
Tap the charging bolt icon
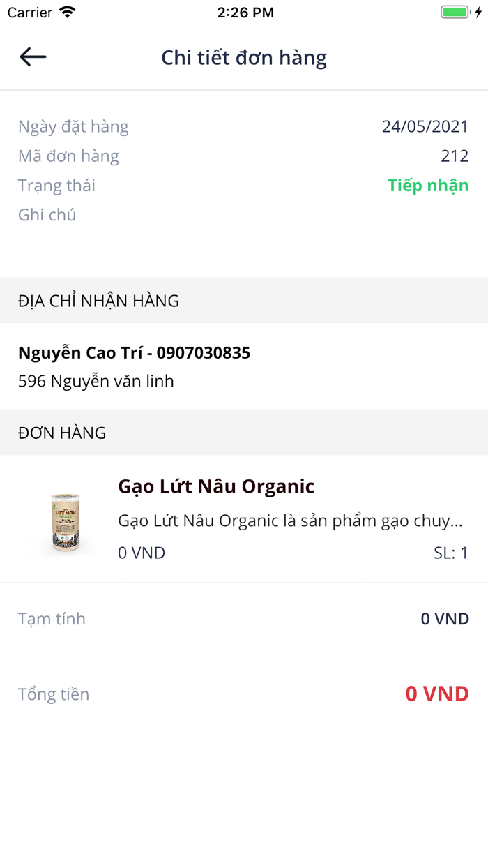click(x=477, y=11)
